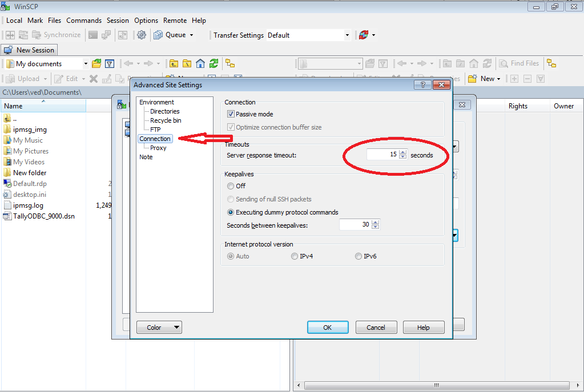Expand the remote New dropdown arrow
584x392 pixels.
[499, 79]
